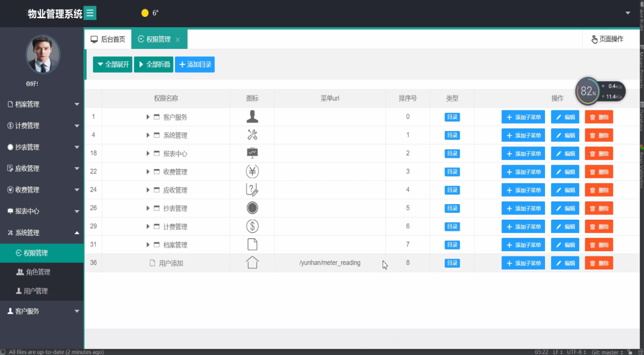Click the 全部折叠 button
The width and height of the screenshot is (644, 355).
pyautogui.click(x=154, y=64)
